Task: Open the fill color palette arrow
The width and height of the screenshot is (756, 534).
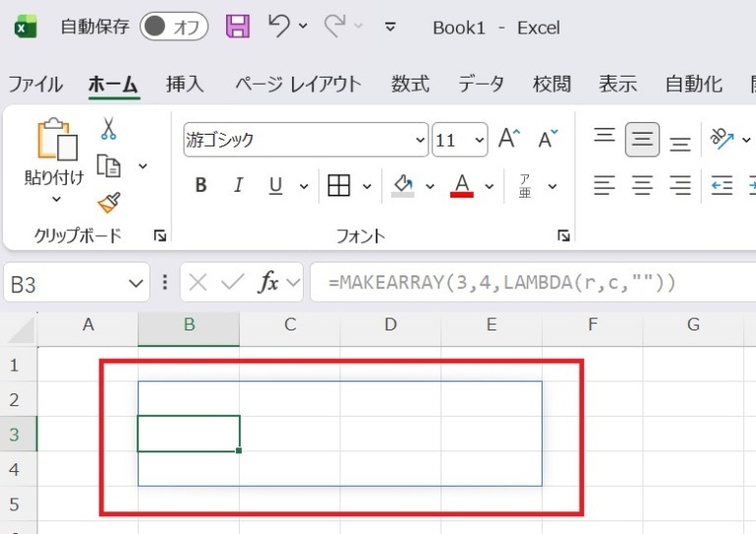Action: point(430,186)
